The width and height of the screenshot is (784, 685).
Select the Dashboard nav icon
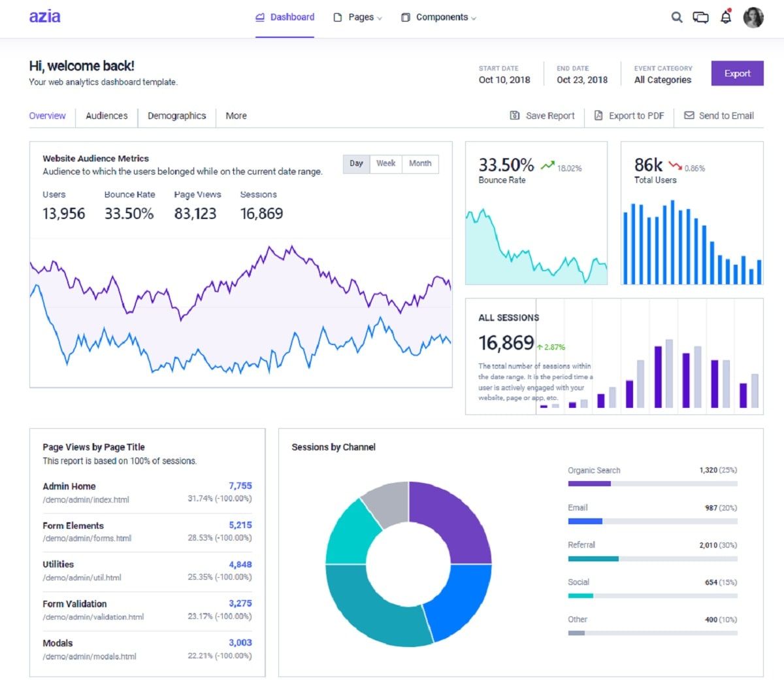pos(260,17)
